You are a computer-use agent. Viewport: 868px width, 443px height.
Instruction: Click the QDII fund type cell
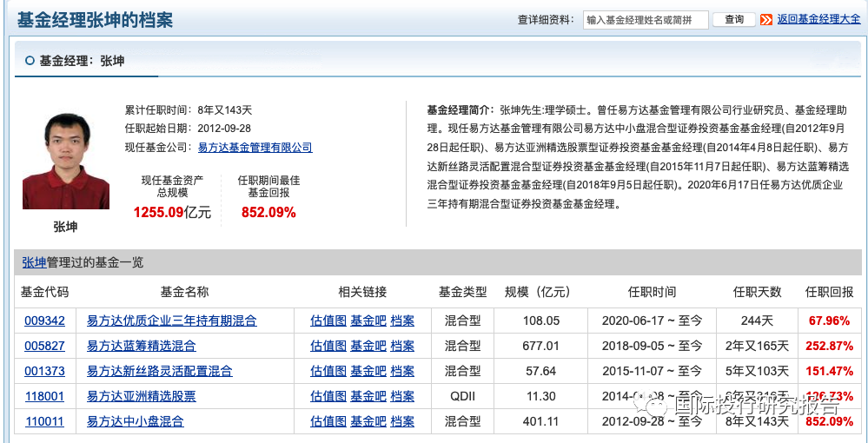tap(463, 396)
